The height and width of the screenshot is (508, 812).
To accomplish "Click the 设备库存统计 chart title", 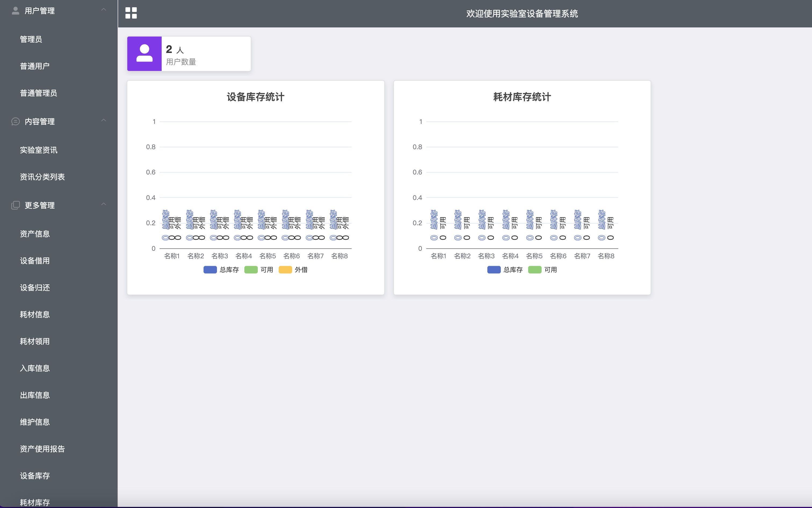I will [256, 97].
